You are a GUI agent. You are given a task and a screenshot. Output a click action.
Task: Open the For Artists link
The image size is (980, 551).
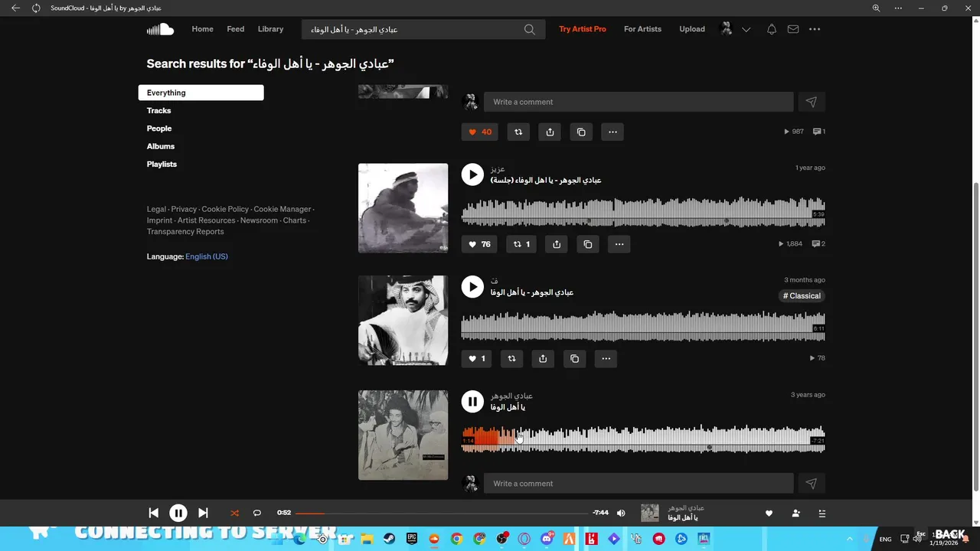click(642, 29)
